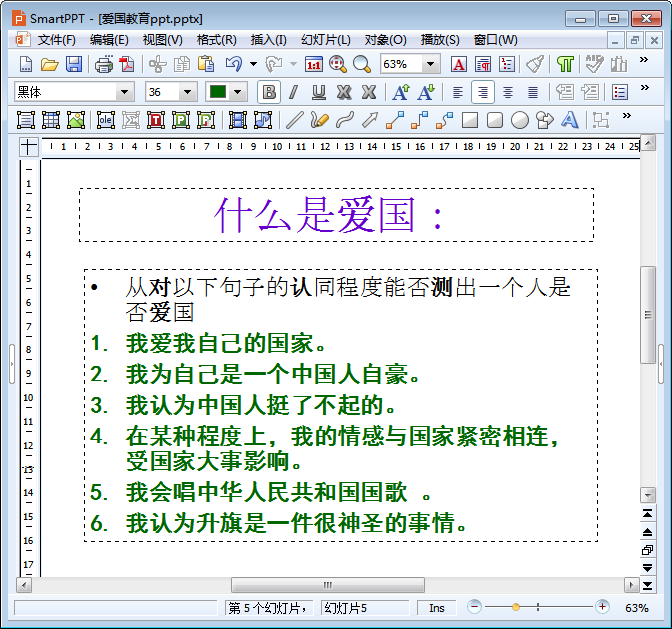Click the Print icon
Screen dimensions: 672x629
104,64
